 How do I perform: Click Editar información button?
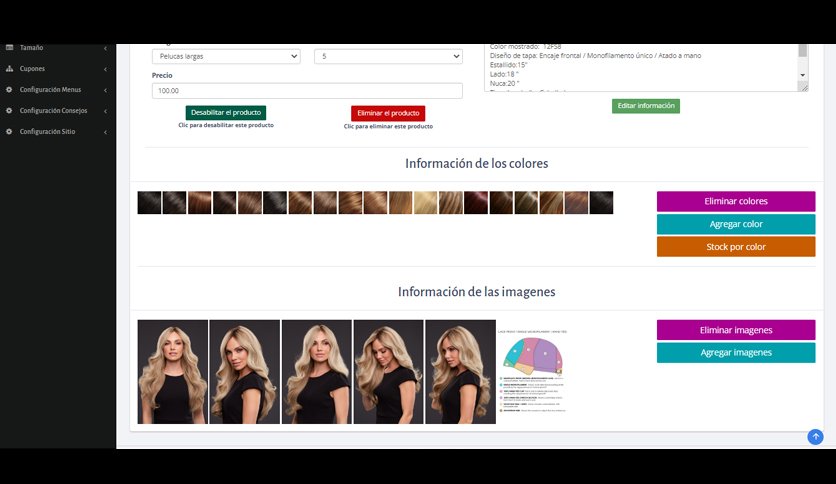coord(646,106)
